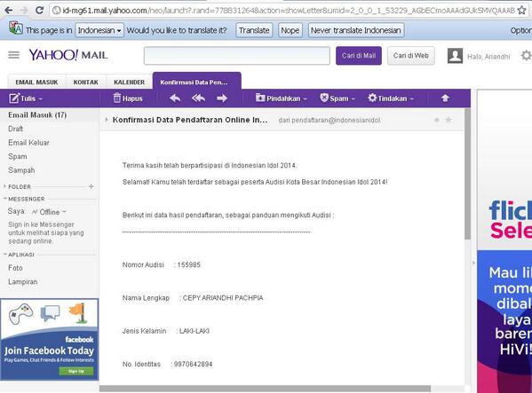This screenshot has height=393, width=532.
Task: Click the email vertical scrollbar
Action: click(467, 175)
